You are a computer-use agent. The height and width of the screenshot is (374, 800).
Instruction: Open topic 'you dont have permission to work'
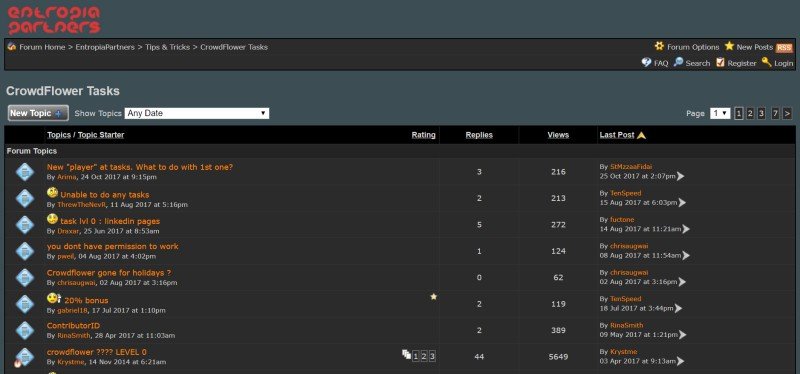pyautogui.click(x=113, y=246)
